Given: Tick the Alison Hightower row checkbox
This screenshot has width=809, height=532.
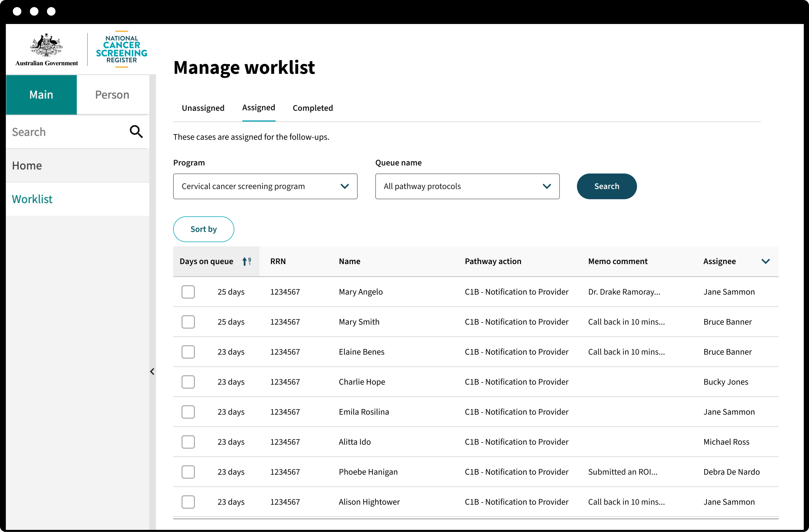Looking at the screenshot, I should [188, 502].
